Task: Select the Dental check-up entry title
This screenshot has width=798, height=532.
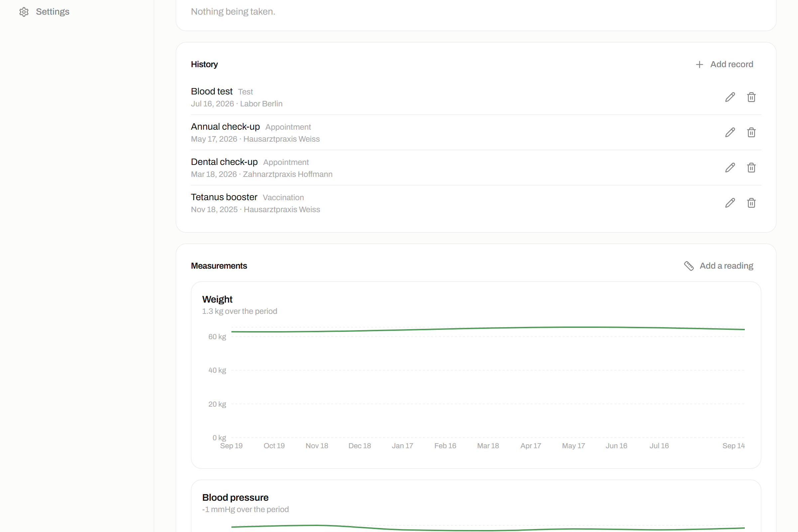Action: (x=224, y=162)
